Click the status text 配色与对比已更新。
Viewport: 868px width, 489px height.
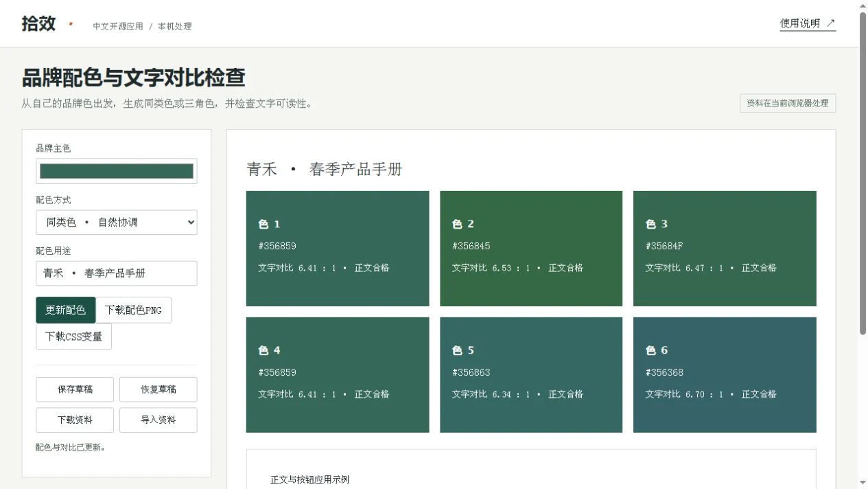pyautogui.click(x=71, y=447)
